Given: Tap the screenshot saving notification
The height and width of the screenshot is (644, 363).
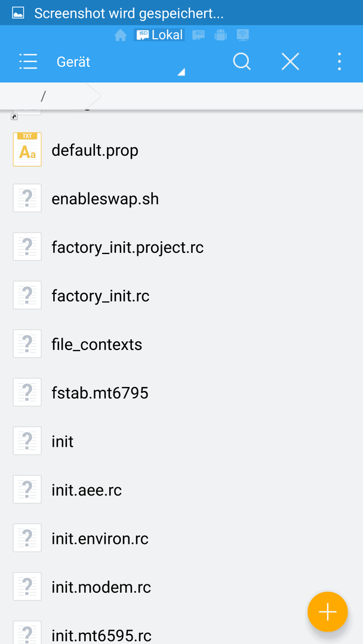Looking at the screenshot, I should tap(181, 13).
